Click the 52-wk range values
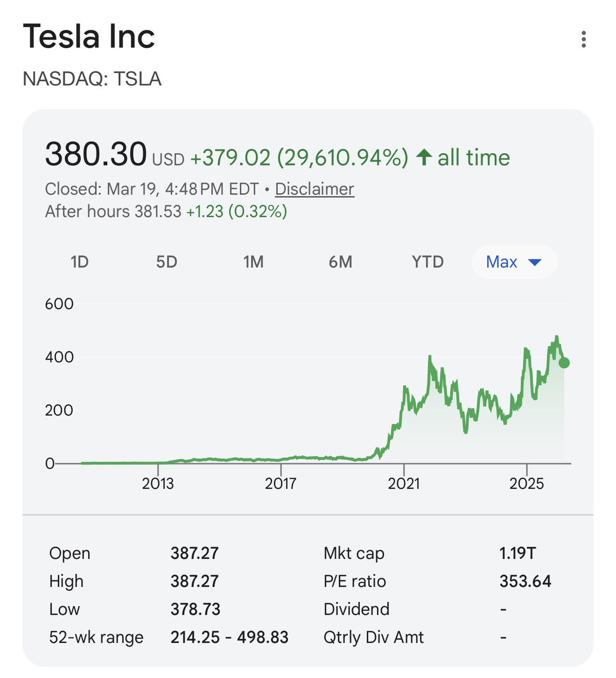The height and width of the screenshot is (678, 616). pyautogui.click(x=229, y=637)
